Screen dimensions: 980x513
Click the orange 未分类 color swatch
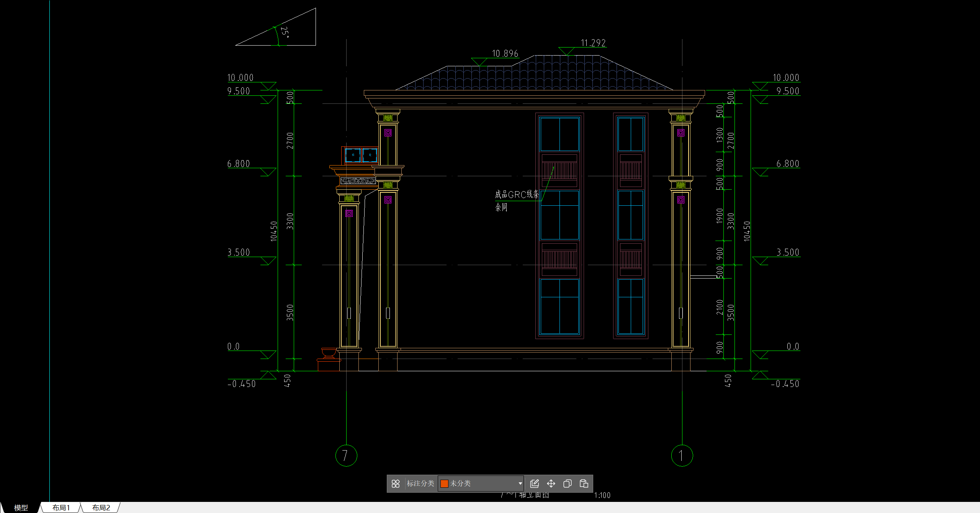[x=444, y=483]
